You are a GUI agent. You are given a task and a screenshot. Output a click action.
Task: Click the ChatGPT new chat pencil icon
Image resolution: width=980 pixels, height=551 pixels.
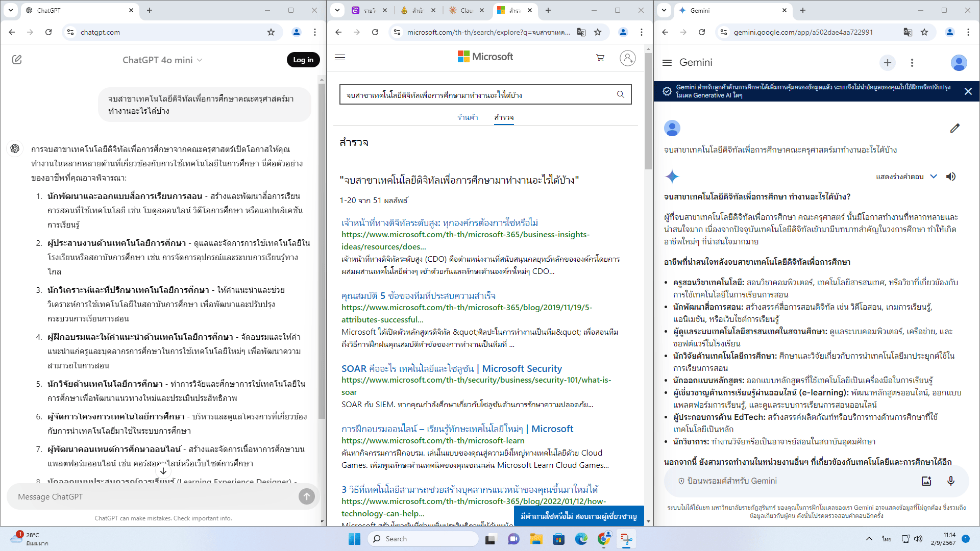(17, 60)
